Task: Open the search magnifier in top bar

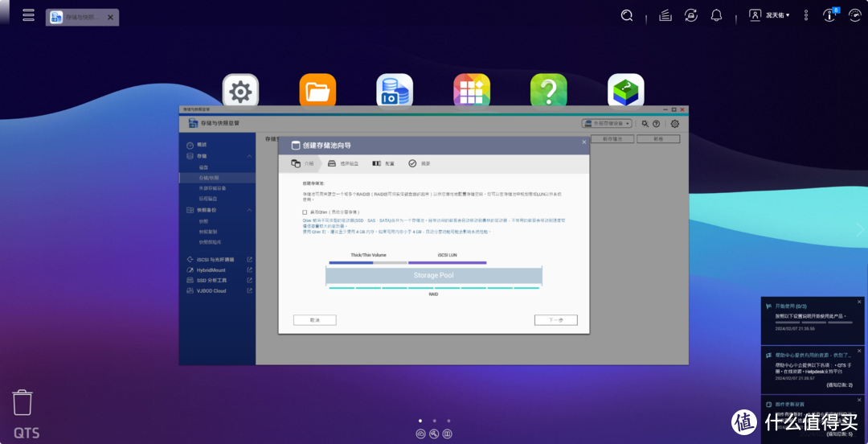Action: pyautogui.click(x=627, y=15)
